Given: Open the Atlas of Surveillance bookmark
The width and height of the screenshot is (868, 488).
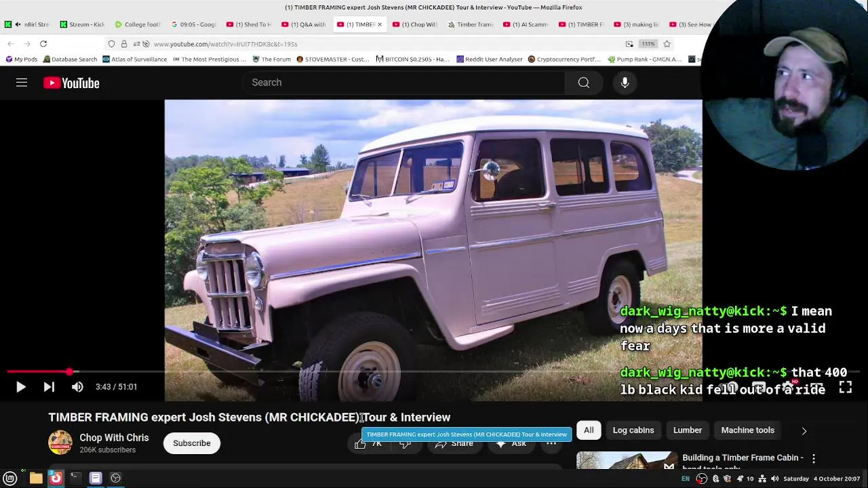Looking at the screenshot, I should [134, 59].
